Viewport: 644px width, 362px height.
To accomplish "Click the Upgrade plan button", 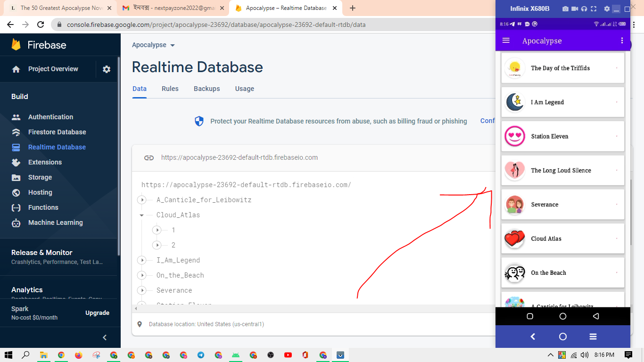I will tap(98, 313).
